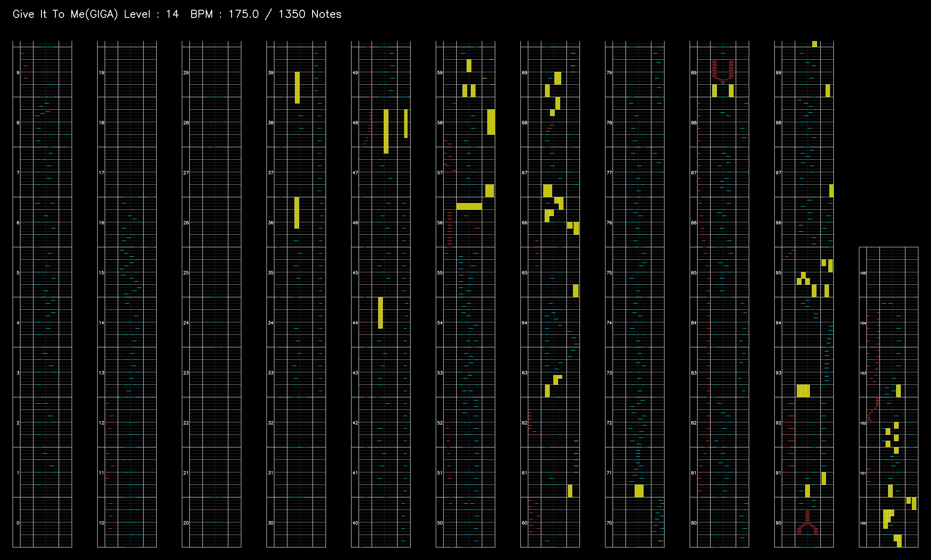Click the song title Give It To Me(GIGA)
Screen dimensions: 931x560
click(x=65, y=14)
